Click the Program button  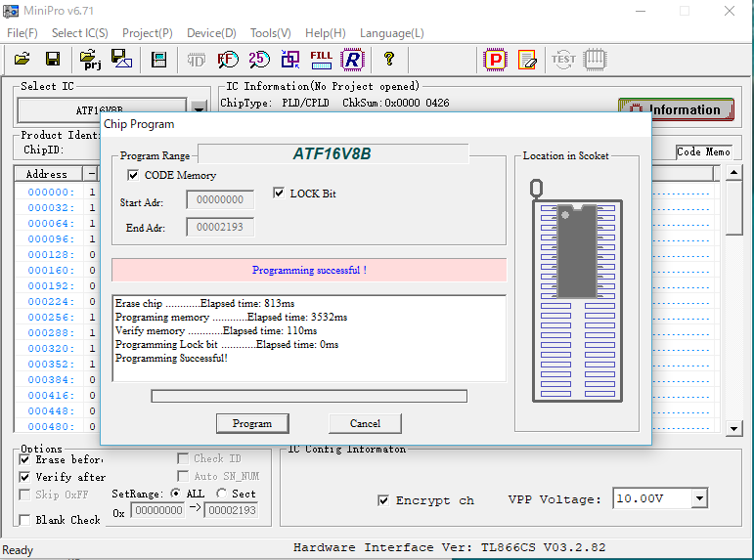coord(252,423)
